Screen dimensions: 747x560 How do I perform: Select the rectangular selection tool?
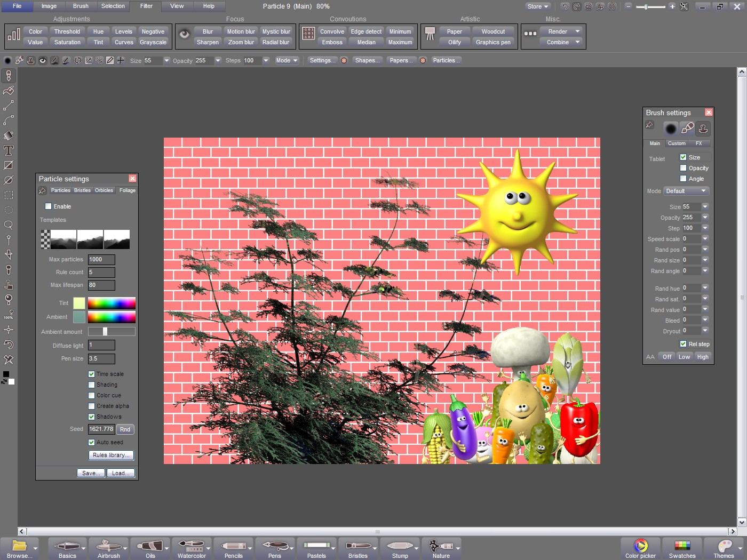[9, 195]
